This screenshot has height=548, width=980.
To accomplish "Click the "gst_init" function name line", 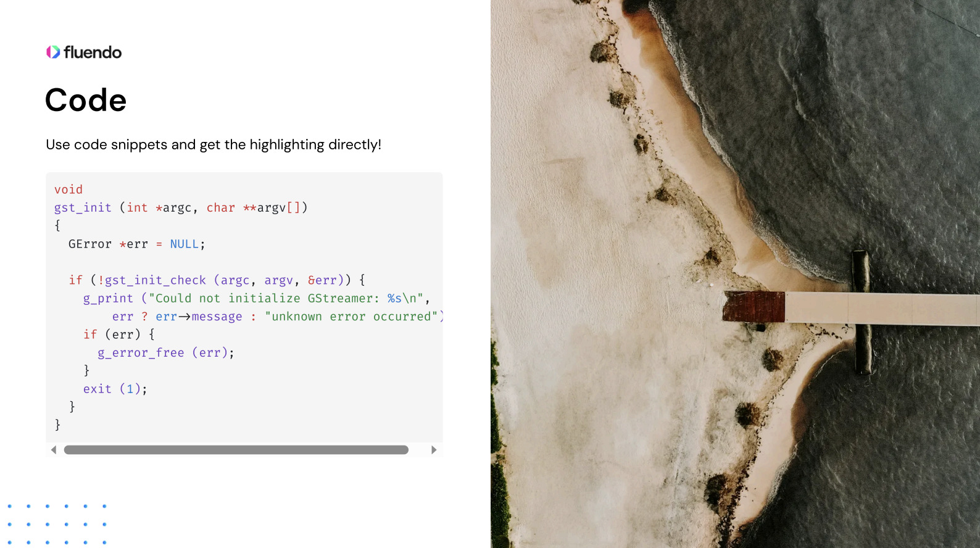I will (181, 208).
